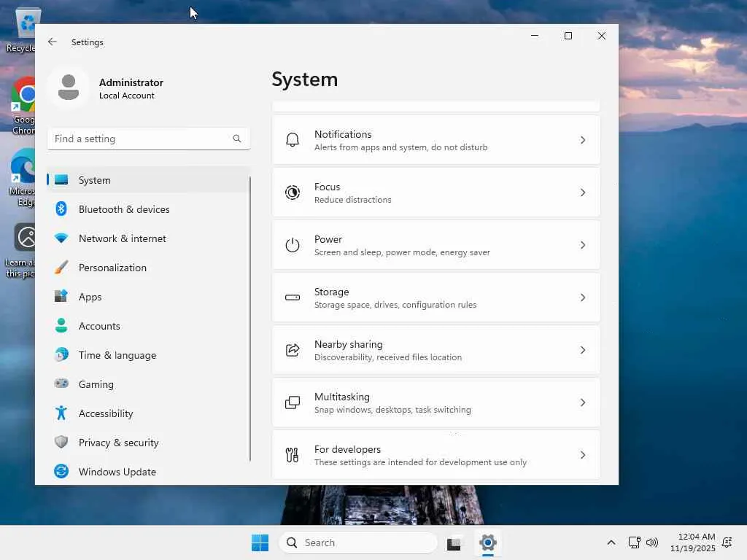This screenshot has width=747, height=560.
Task: Click the Accounts person icon
Action: click(x=61, y=326)
